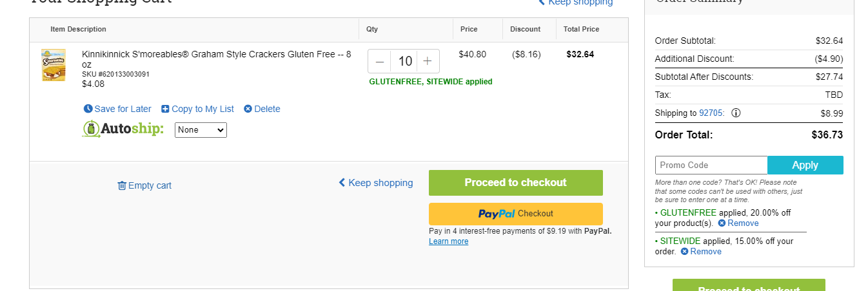Decrease quantity with the minus button
The image size is (868, 291).
(380, 61)
